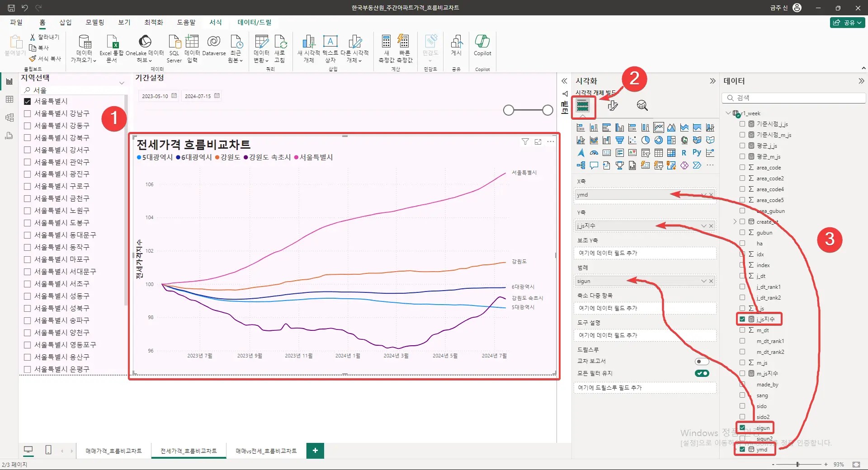The height and width of the screenshot is (470, 868).
Task: Select the scatter chart visual type
Action: [632, 140]
